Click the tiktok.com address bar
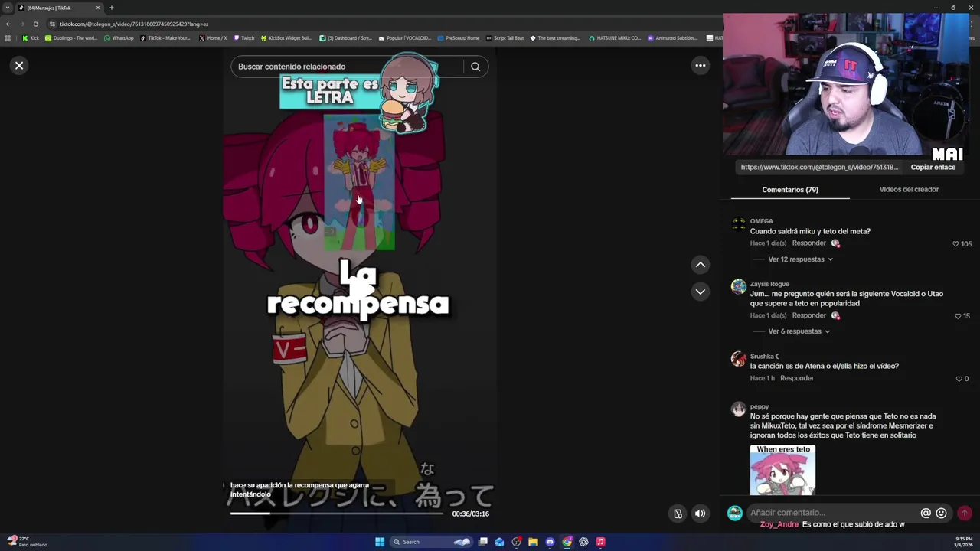The height and width of the screenshot is (551, 980). pos(383,24)
